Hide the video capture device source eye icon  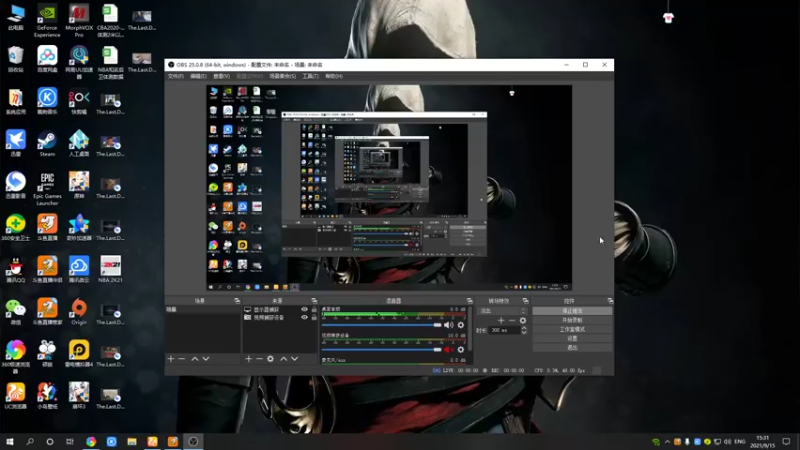(305, 317)
